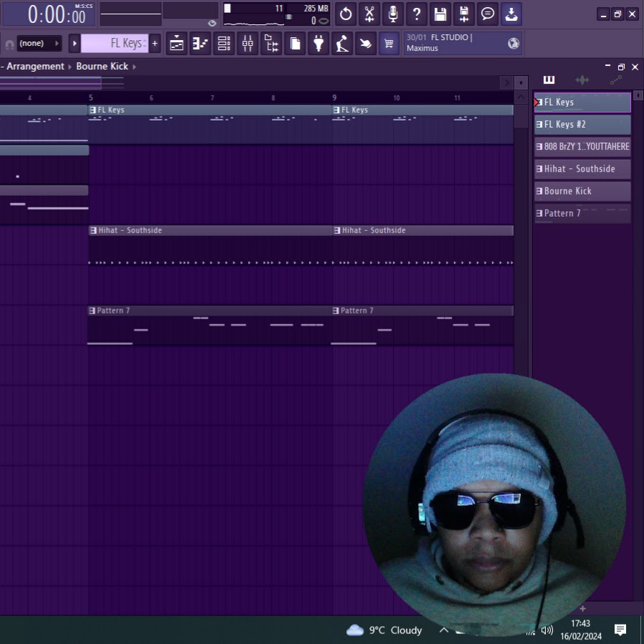Save the project with the floppy disk icon
644x644 pixels.
point(440,14)
